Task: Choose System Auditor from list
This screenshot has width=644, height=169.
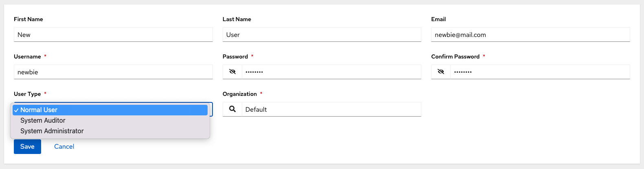Action: tap(43, 121)
